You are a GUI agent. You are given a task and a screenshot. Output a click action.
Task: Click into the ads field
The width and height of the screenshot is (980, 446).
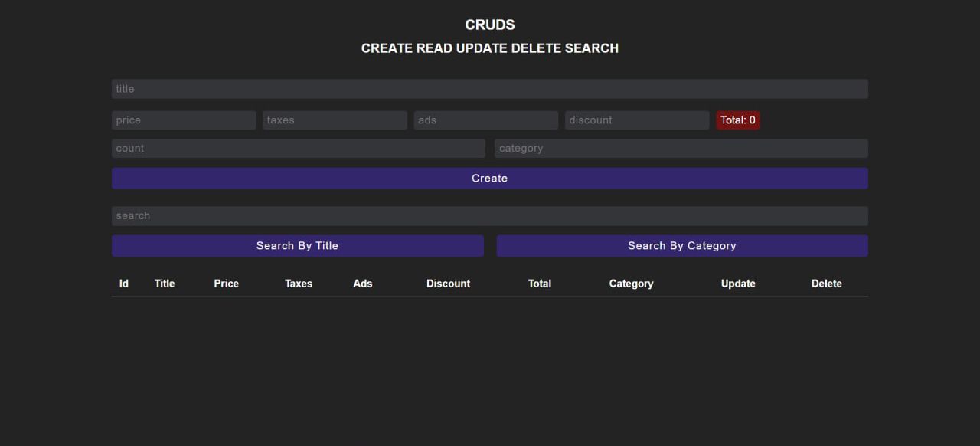[485, 120]
